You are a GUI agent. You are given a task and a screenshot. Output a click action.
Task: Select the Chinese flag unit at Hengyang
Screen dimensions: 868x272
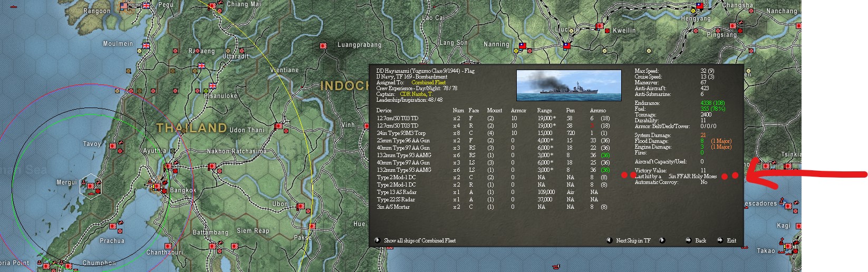pyautogui.click(x=699, y=6)
